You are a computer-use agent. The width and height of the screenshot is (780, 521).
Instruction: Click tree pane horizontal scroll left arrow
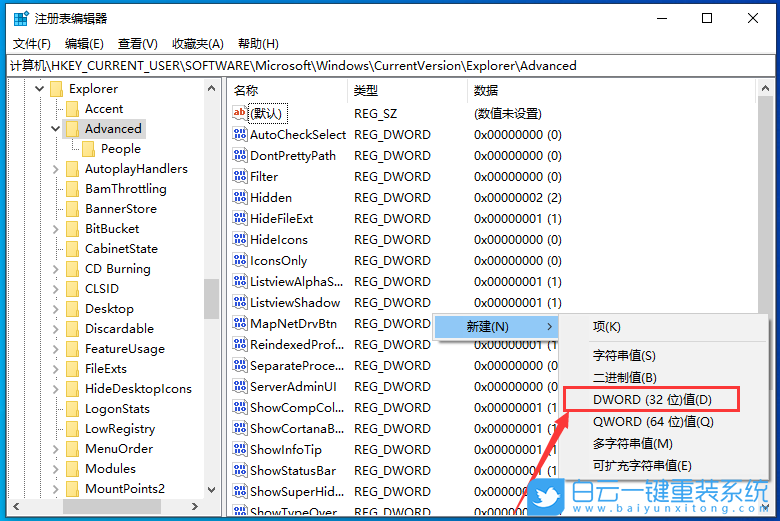[x=16, y=507]
